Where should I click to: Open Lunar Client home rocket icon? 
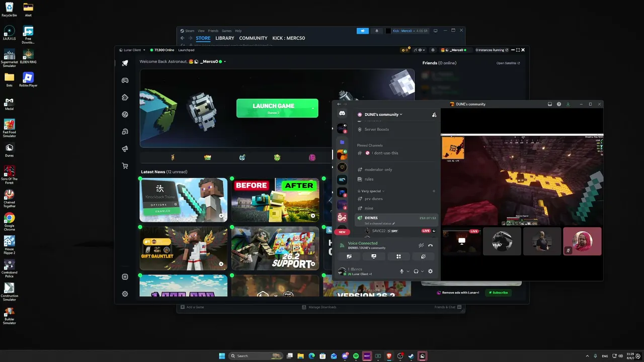pos(125,63)
